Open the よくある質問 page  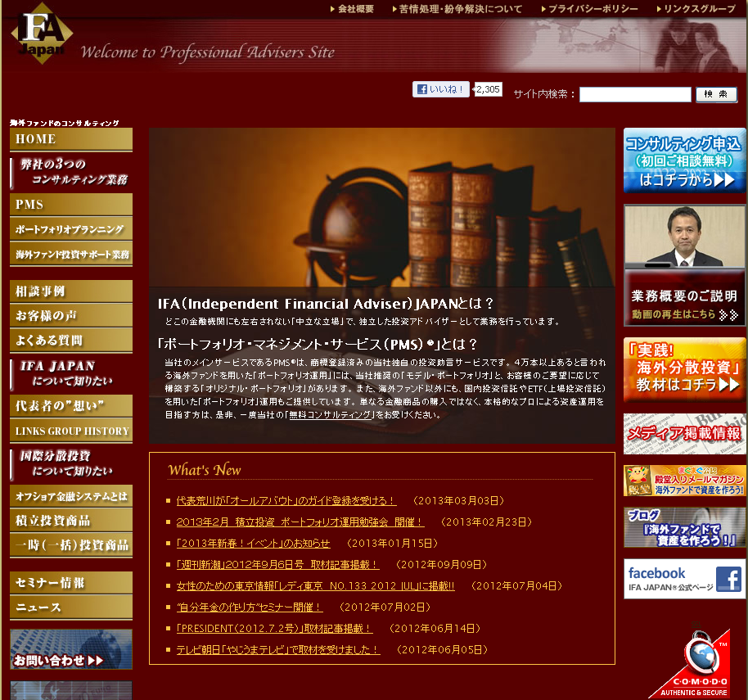coord(70,340)
